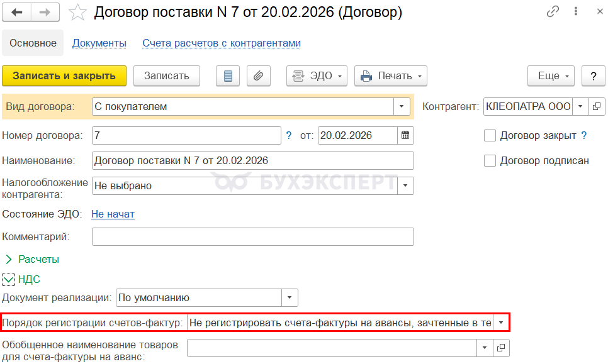Go back with the left arrow button
Screen dimensions: 608x364
pos(16,12)
